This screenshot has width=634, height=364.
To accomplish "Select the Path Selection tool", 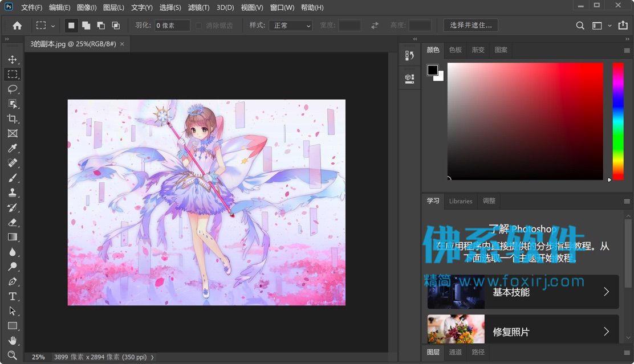I will 13,311.
